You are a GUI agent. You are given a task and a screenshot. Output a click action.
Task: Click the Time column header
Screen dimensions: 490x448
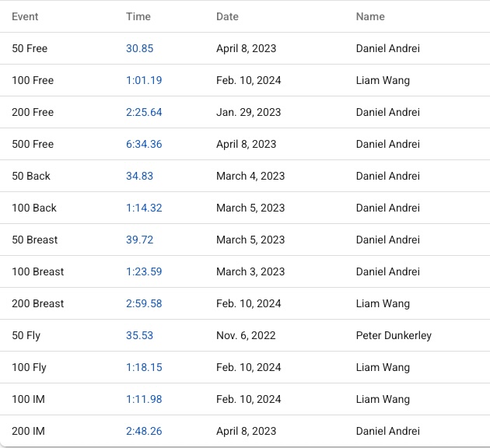(138, 16)
